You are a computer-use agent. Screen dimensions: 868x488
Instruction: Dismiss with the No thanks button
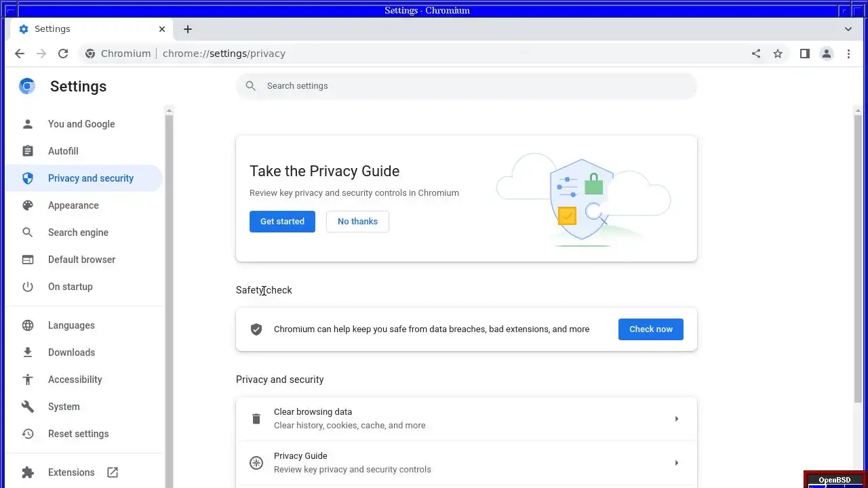coord(357,222)
